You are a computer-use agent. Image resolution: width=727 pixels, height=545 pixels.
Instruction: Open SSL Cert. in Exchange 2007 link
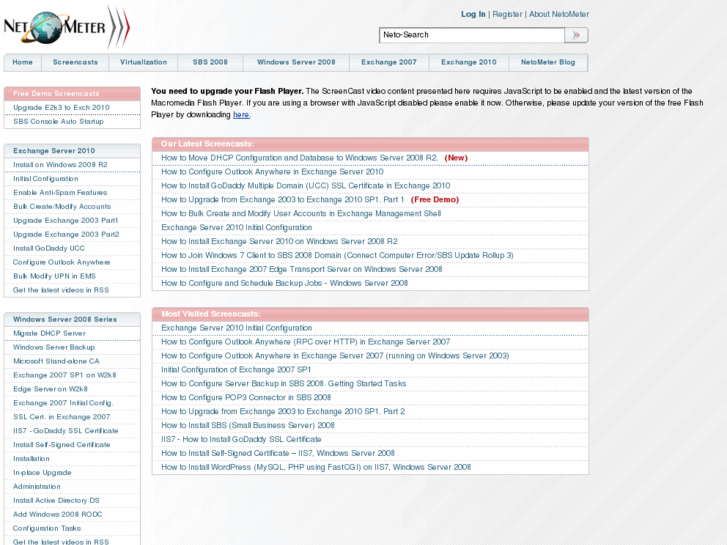pos(62,417)
